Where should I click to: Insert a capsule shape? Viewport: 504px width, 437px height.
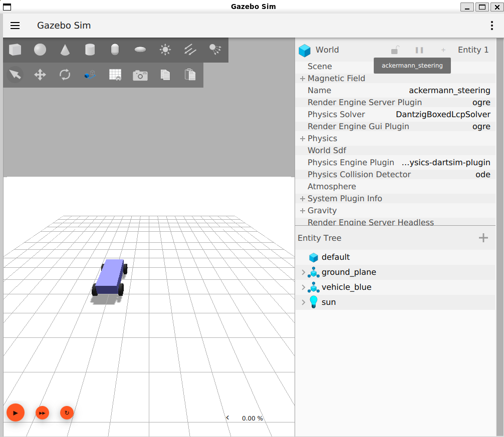pos(115,50)
